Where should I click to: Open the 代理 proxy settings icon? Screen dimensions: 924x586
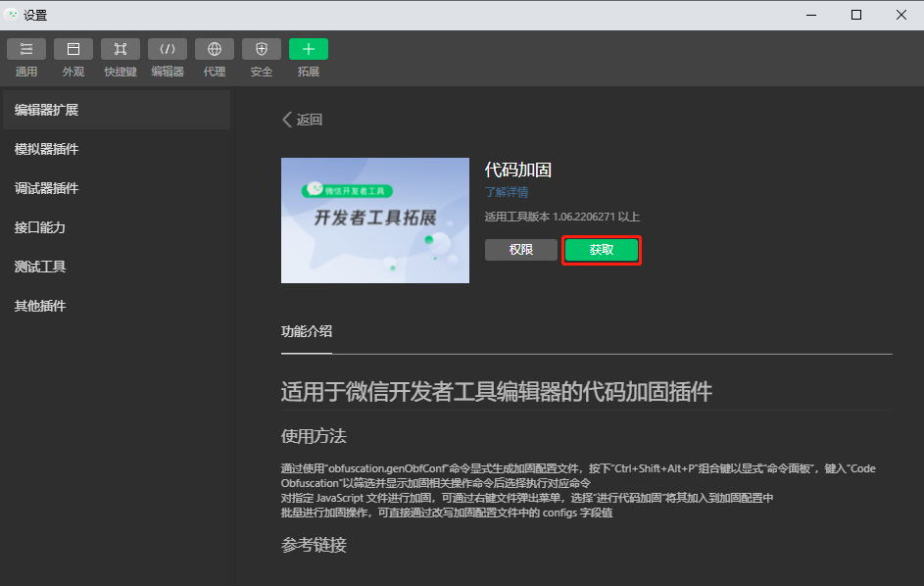coord(215,50)
